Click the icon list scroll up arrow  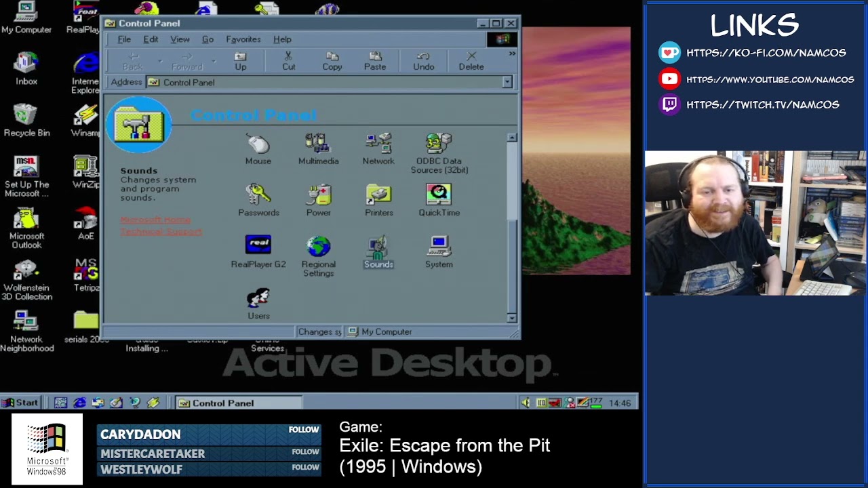(512, 138)
